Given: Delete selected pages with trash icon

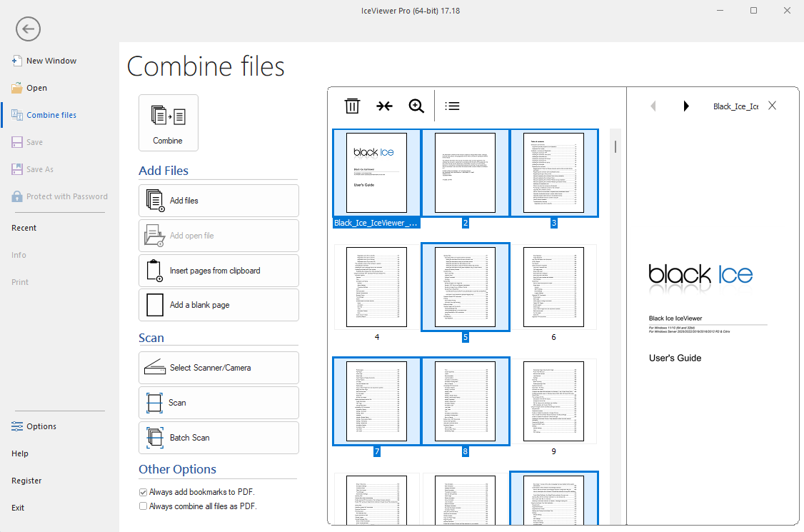Looking at the screenshot, I should click(352, 106).
